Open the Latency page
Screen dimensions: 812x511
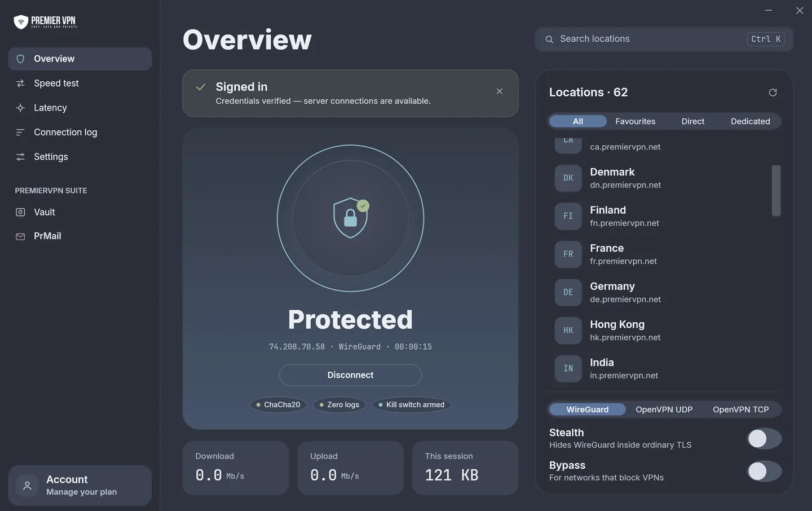tap(80, 108)
